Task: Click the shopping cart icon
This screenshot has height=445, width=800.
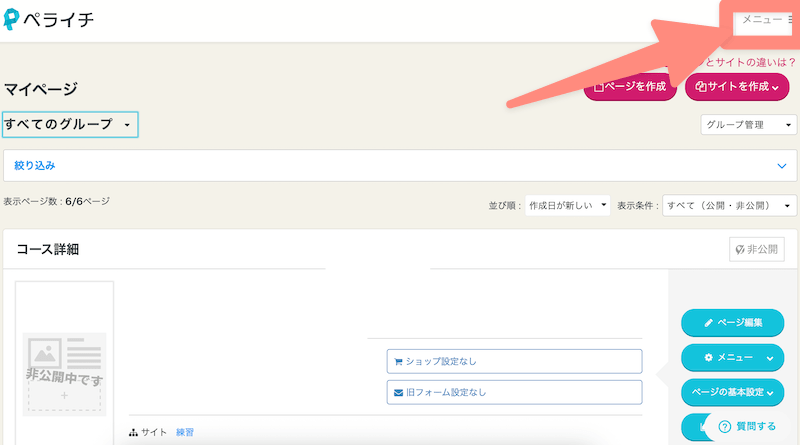Action: pos(397,361)
